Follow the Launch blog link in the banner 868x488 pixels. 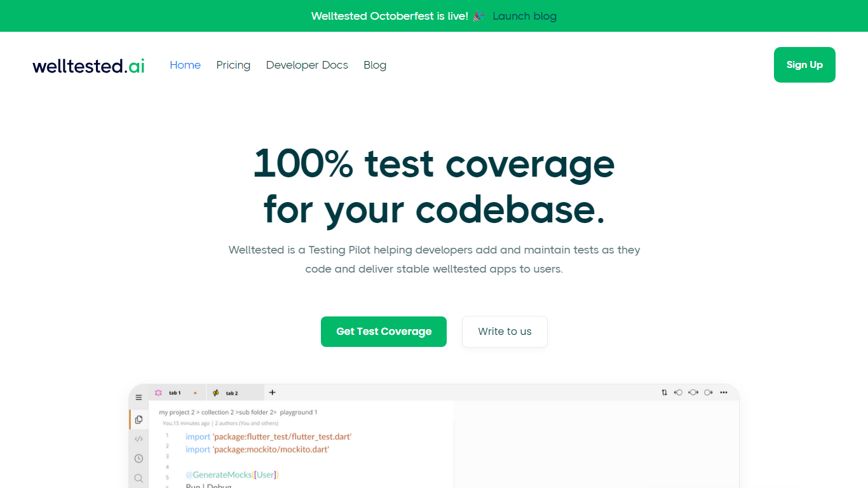[x=524, y=16]
